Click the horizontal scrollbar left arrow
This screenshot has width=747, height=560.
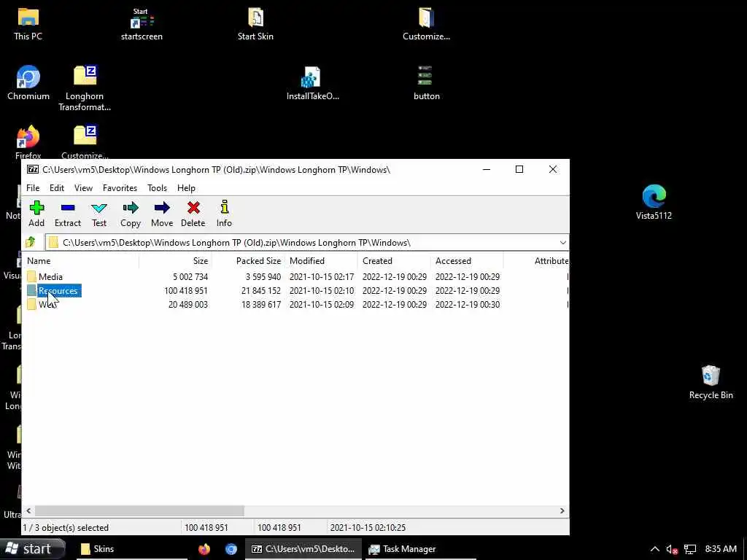tap(28, 511)
